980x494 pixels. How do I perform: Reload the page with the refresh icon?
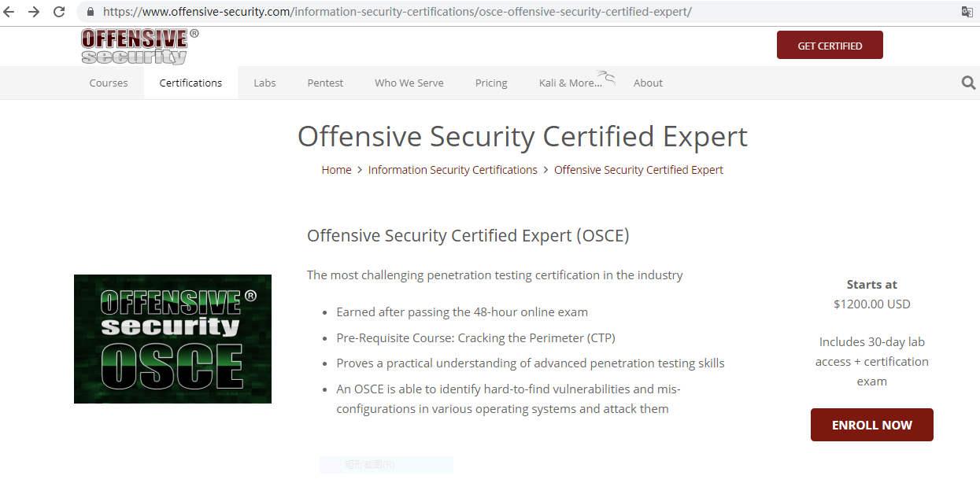[x=59, y=12]
